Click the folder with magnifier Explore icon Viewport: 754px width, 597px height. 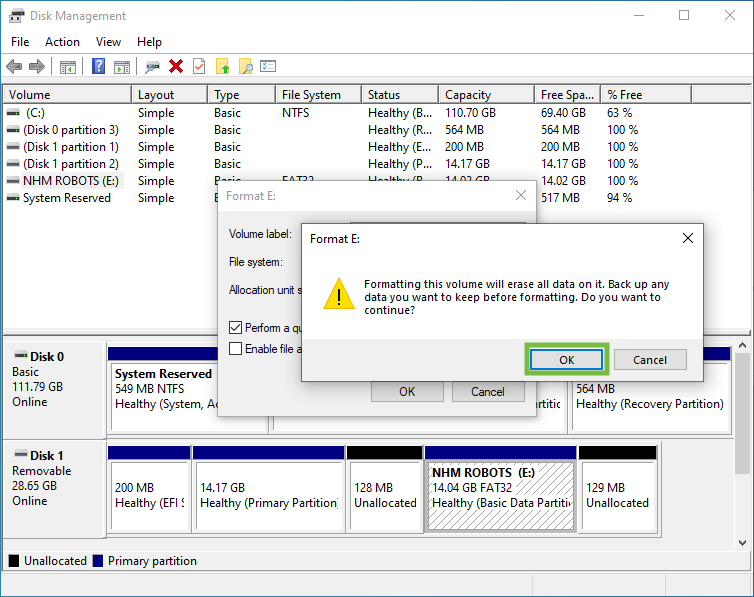click(x=246, y=66)
